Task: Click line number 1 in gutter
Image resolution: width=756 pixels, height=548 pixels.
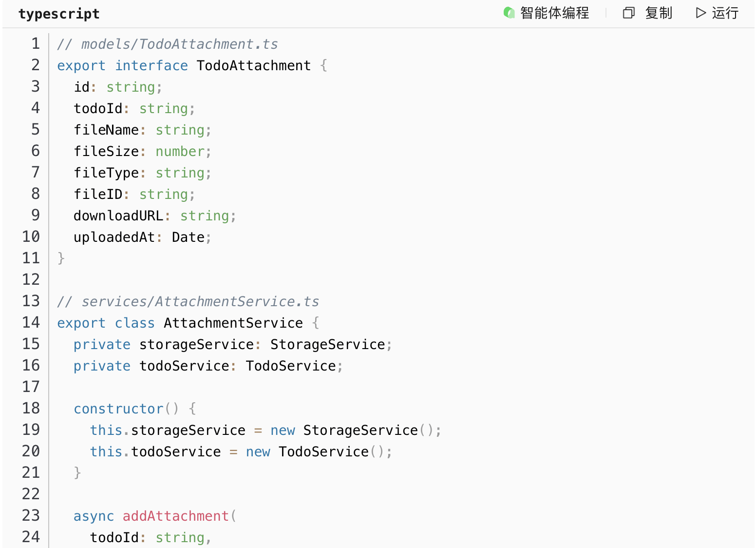Action: click(x=35, y=44)
